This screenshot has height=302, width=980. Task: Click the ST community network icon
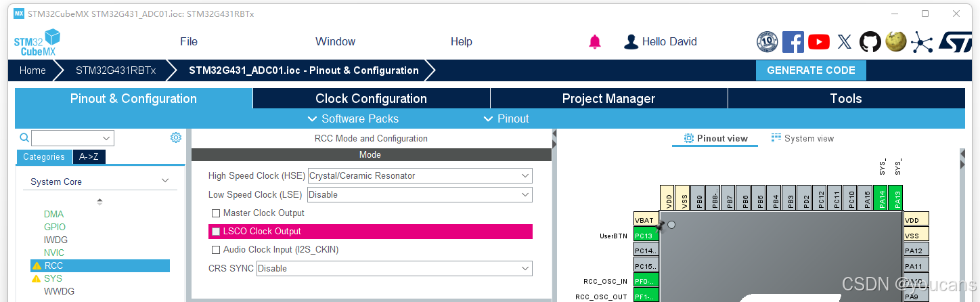[921, 42]
